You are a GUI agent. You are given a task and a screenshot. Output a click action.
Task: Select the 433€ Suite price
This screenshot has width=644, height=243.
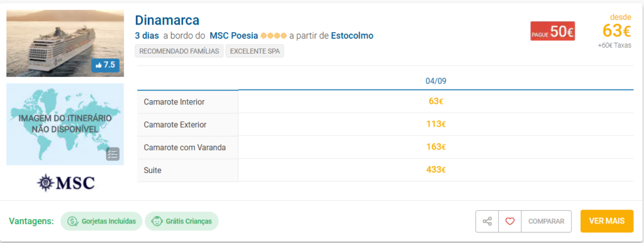436,169
